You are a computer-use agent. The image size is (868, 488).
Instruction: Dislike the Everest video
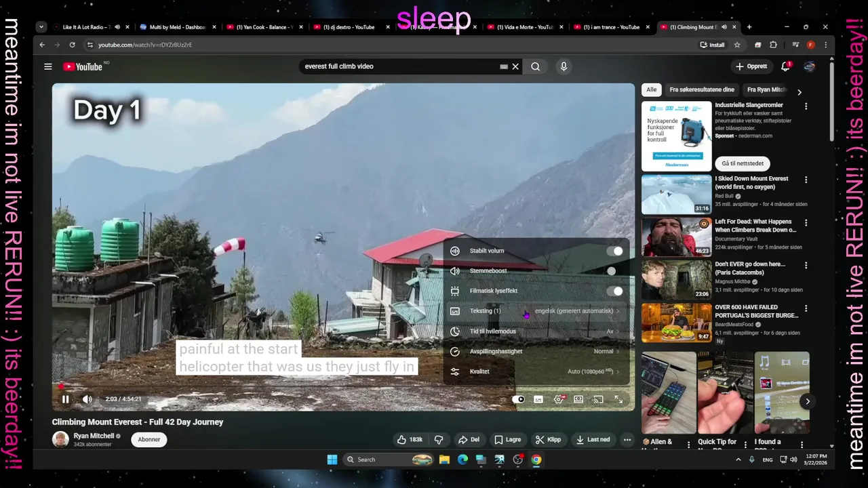(x=439, y=439)
